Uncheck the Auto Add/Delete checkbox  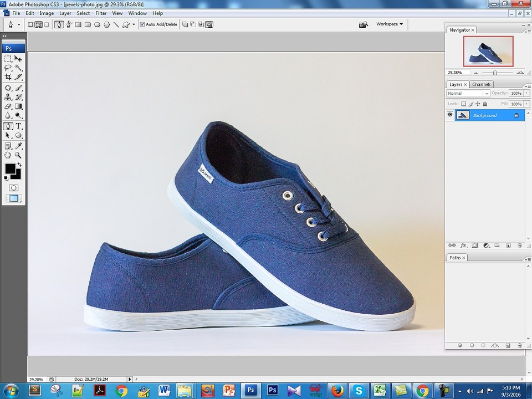[142, 24]
